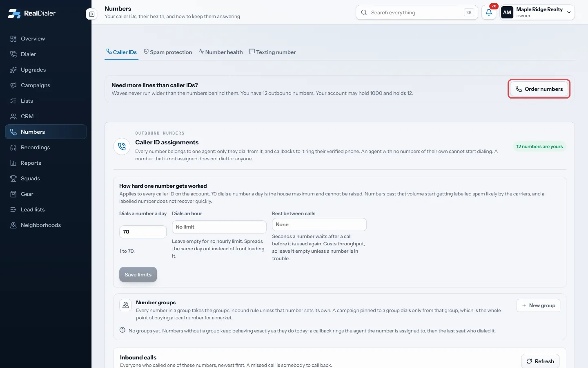Open the Number health tab
588x368 pixels.
pyautogui.click(x=220, y=52)
